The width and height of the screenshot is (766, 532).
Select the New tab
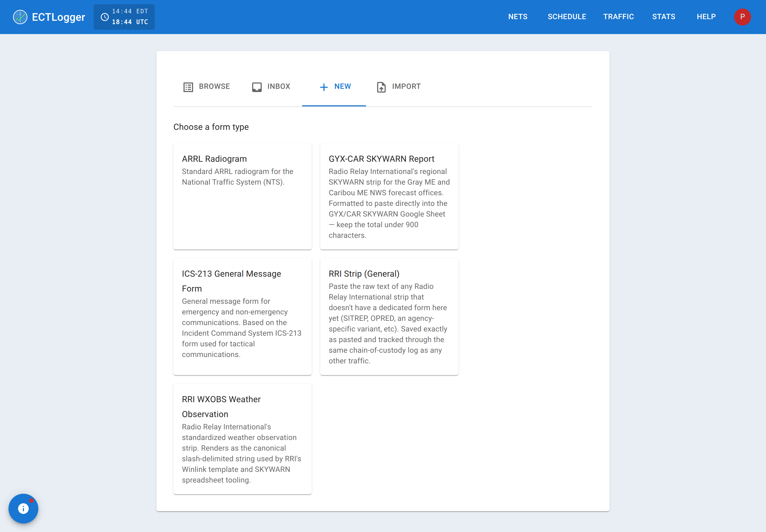(x=334, y=87)
